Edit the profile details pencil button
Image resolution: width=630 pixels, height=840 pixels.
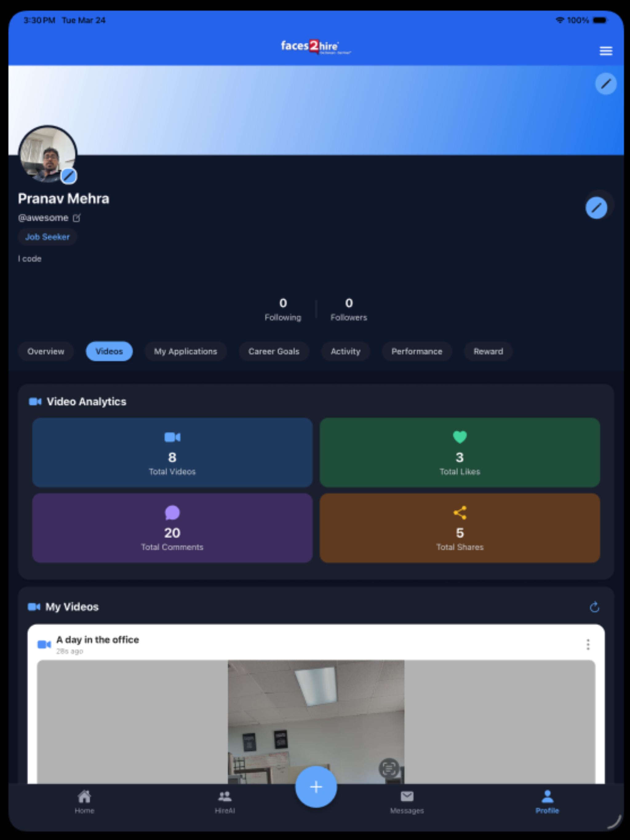tap(596, 207)
